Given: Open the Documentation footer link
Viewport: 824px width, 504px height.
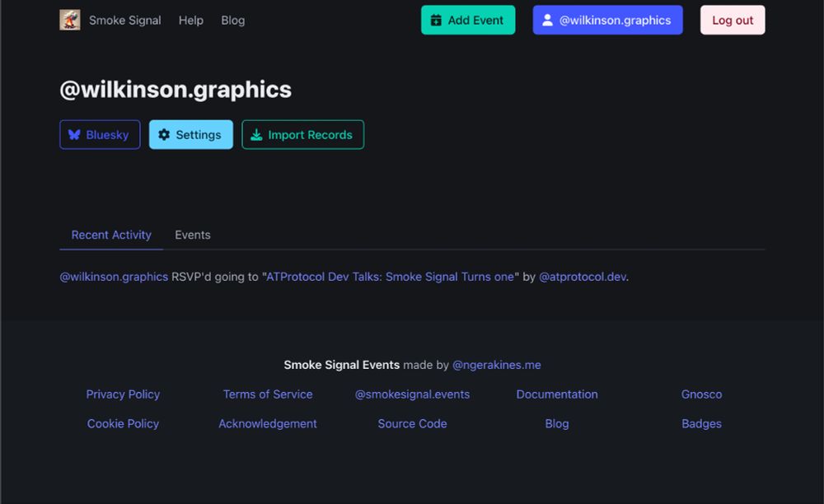Looking at the screenshot, I should click(x=556, y=394).
